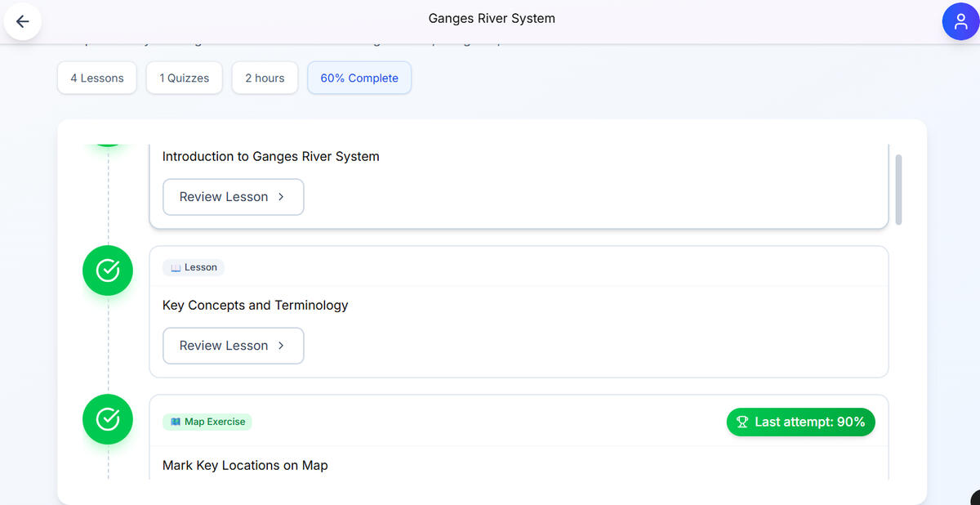Screen dimensions: 980x505
Task: Open Review Lesson for Key Concepts and Terminology
Action: 233,346
